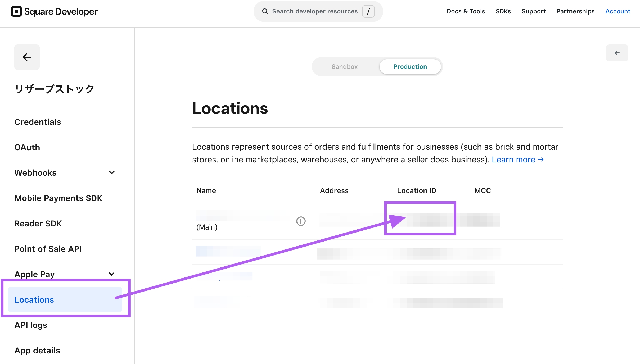Viewport: 640px width, 364px height.
Task: Click the Square Developer home title
Action: 61,11
